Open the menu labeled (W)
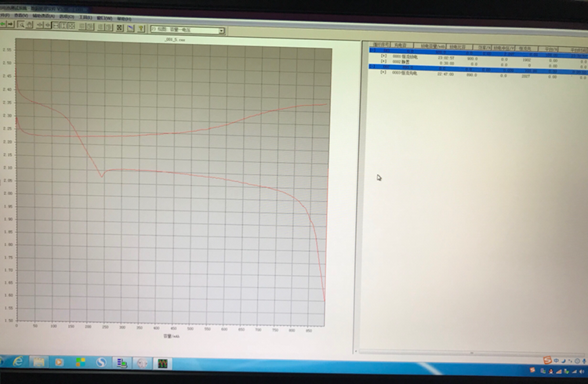This screenshot has height=384, width=588. (104, 17)
